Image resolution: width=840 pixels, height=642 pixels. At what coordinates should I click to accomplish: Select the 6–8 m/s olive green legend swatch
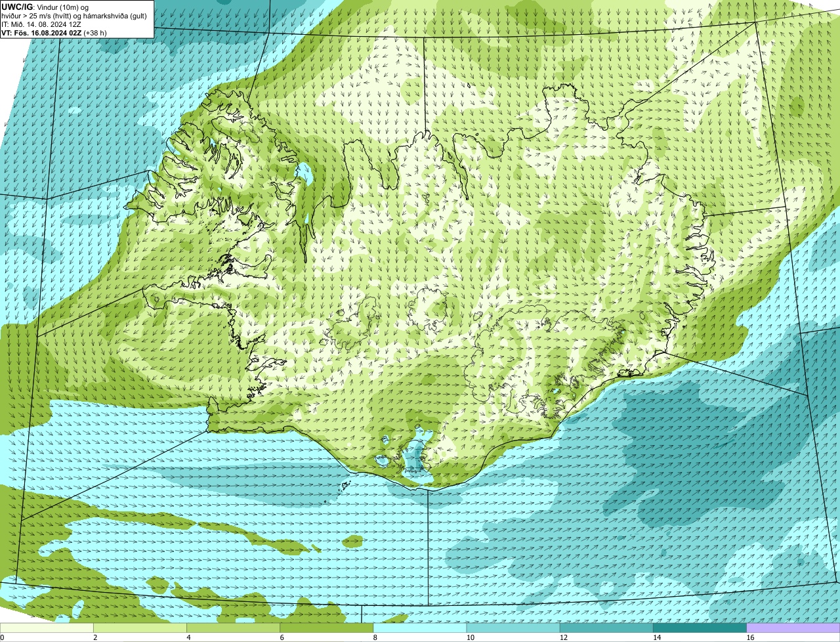tap(327, 628)
